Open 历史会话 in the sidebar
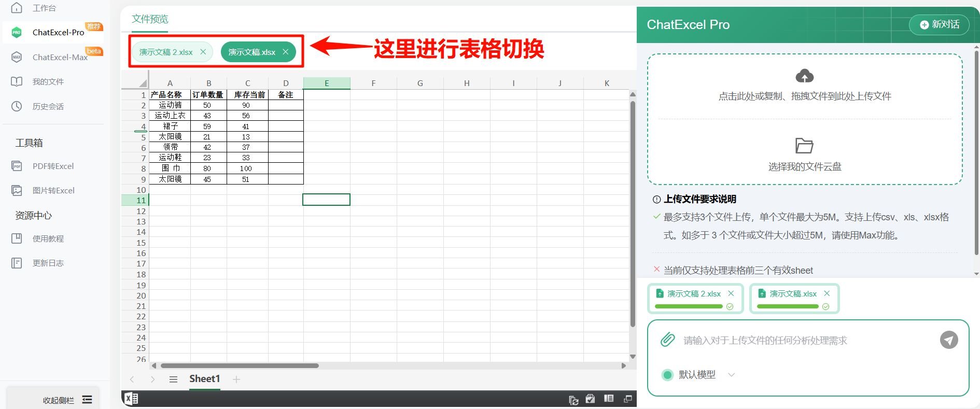 (48, 106)
